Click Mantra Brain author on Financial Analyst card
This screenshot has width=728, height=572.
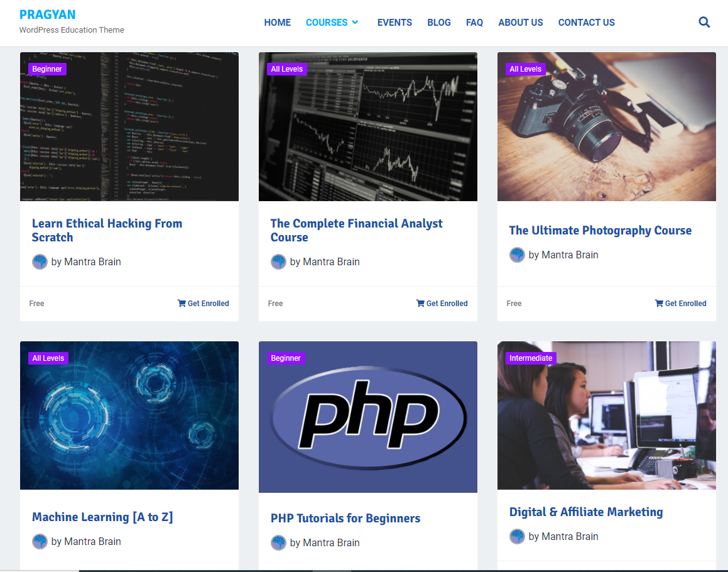(x=331, y=261)
